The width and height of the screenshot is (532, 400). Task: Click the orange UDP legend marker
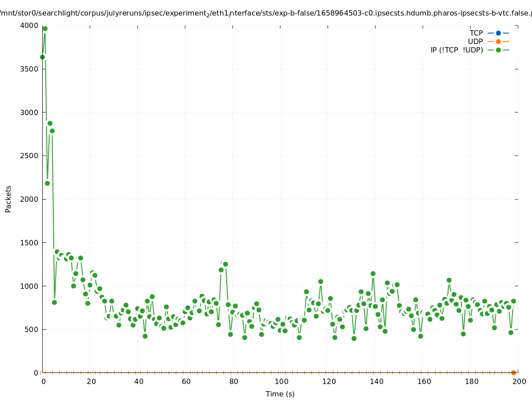click(498, 41)
